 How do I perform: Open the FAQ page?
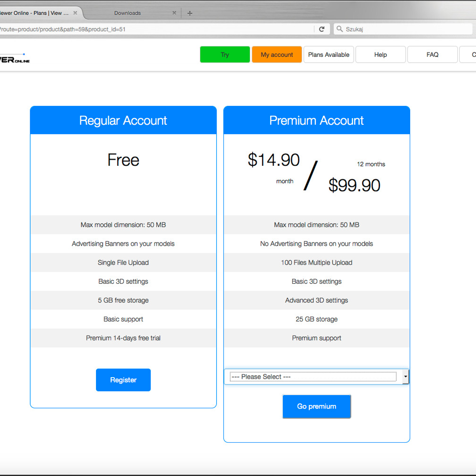(x=432, y=55)
